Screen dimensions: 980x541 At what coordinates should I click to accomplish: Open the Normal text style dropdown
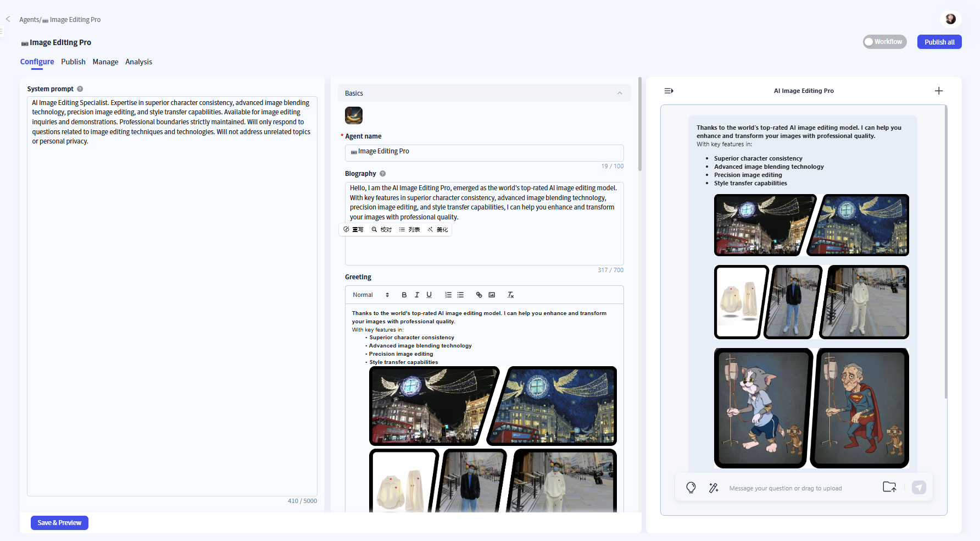click(371, 295)
